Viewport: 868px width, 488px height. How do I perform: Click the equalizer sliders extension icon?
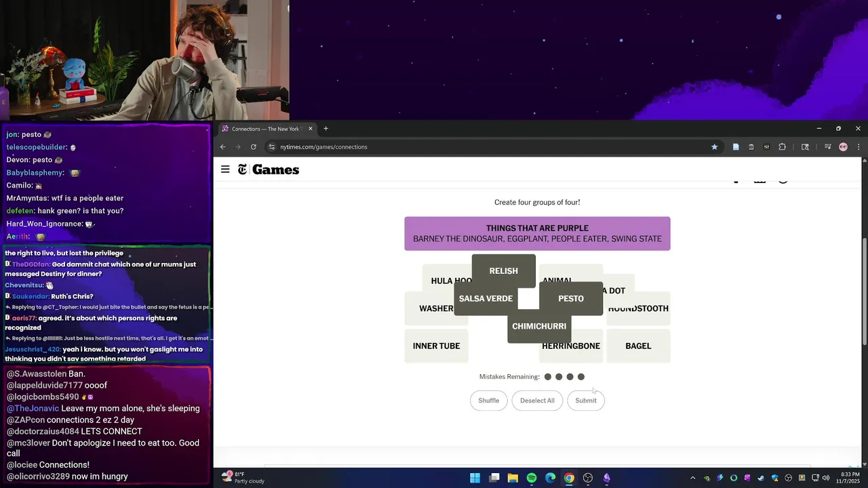point(766,147)
